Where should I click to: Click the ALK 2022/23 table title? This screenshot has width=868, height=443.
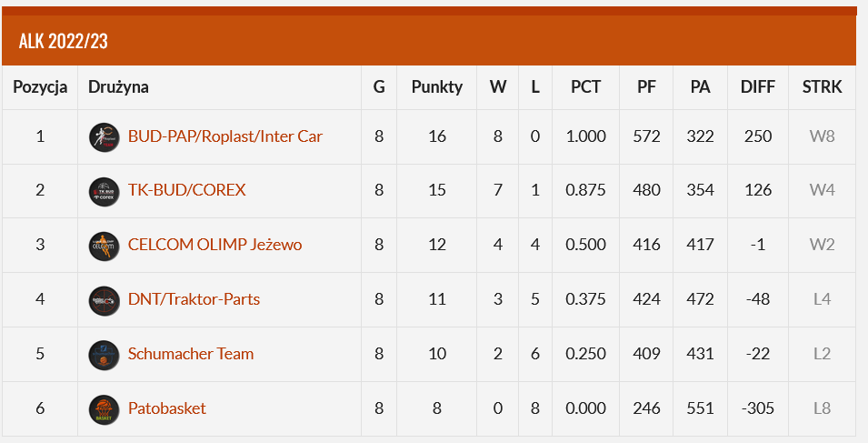(x=64, y=42)
